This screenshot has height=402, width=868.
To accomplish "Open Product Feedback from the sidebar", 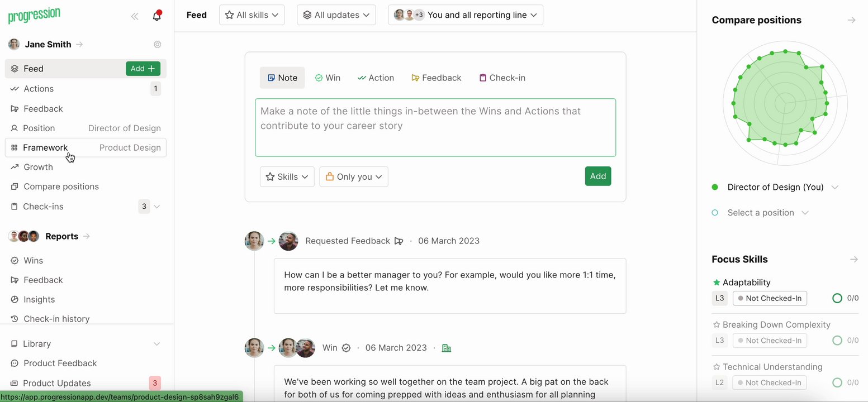I will [x=60, y=363].
